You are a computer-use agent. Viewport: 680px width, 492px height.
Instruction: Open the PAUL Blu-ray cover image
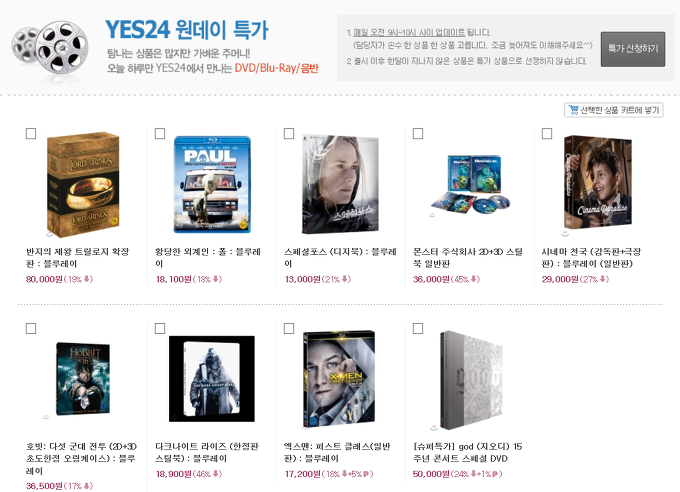tap(212, 185)
